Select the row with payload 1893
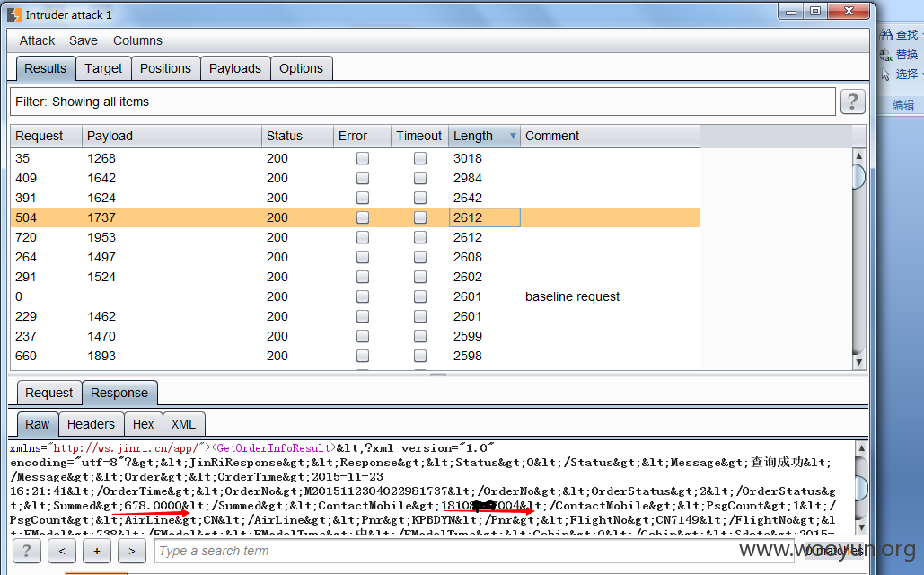 [x=356, y=356]
